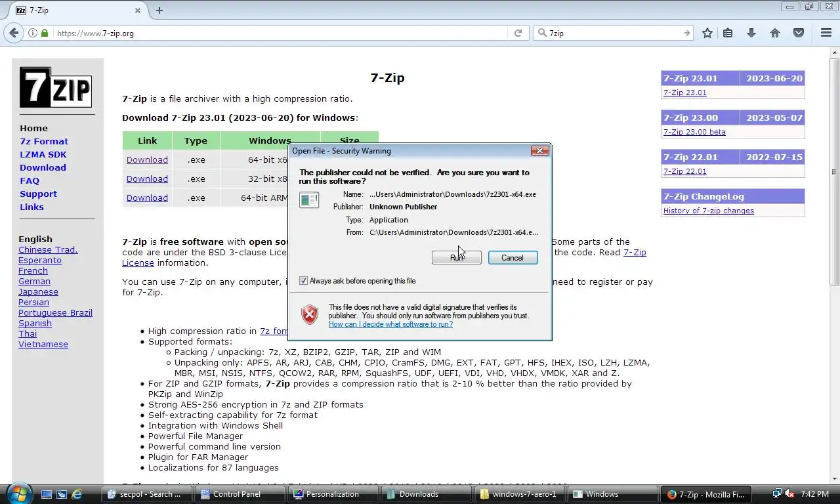Go back with the browser back arrow
Screen dimensions: 840x504
14,33
